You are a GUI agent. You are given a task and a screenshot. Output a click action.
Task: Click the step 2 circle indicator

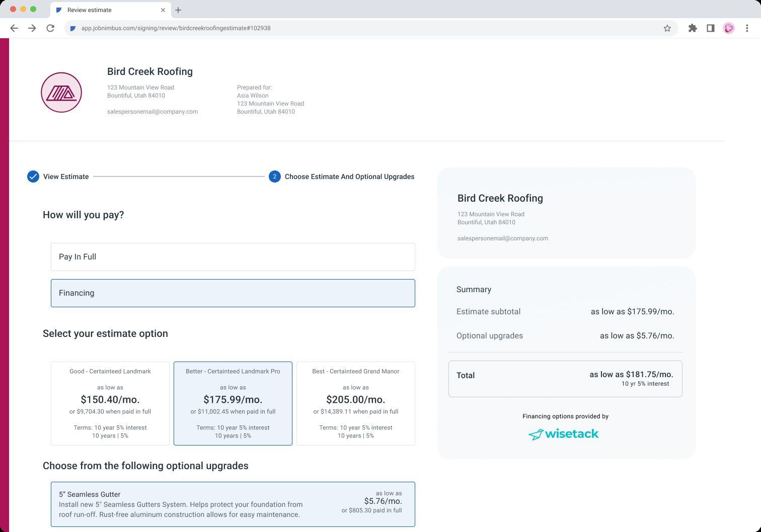tap(275, 176)
